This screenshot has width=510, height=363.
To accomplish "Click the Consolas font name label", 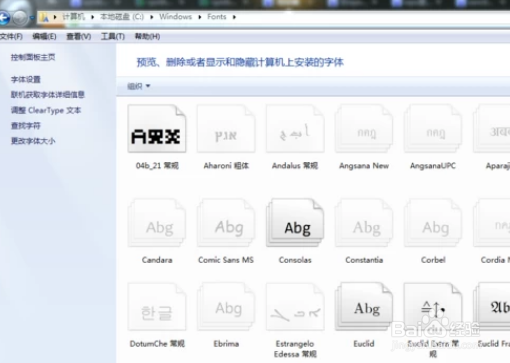I will (x=295, y=260).
